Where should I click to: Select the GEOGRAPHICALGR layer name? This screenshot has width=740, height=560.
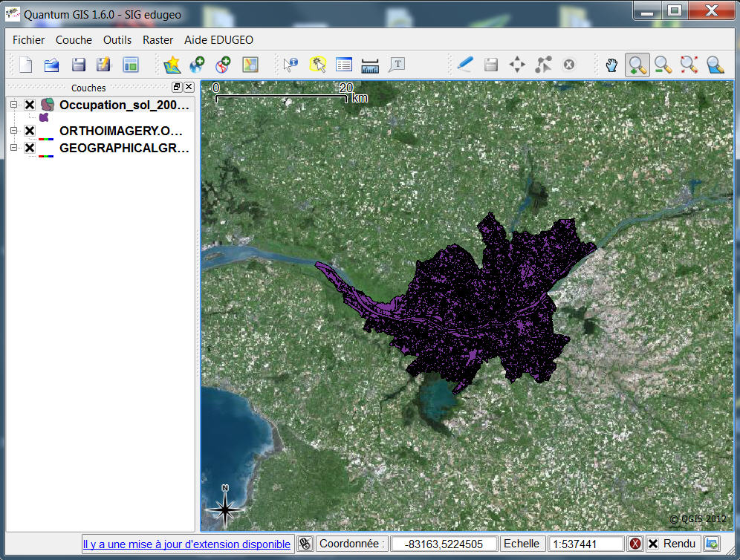click(x=124, y=148)
